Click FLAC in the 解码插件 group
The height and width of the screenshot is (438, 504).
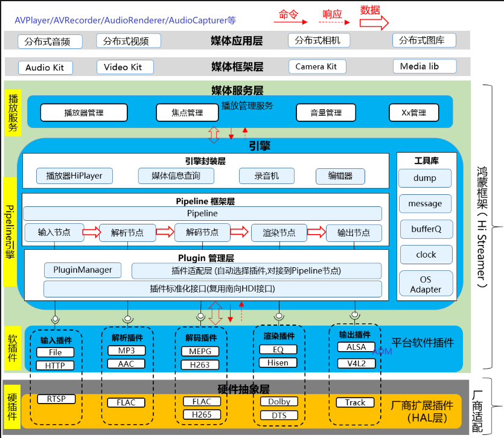202,402
